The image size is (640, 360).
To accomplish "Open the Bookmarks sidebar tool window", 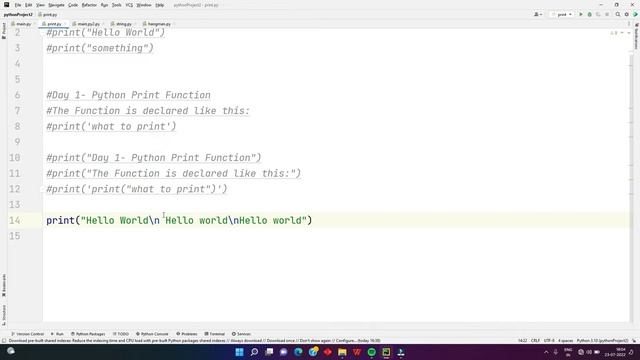I will (4, 286).
